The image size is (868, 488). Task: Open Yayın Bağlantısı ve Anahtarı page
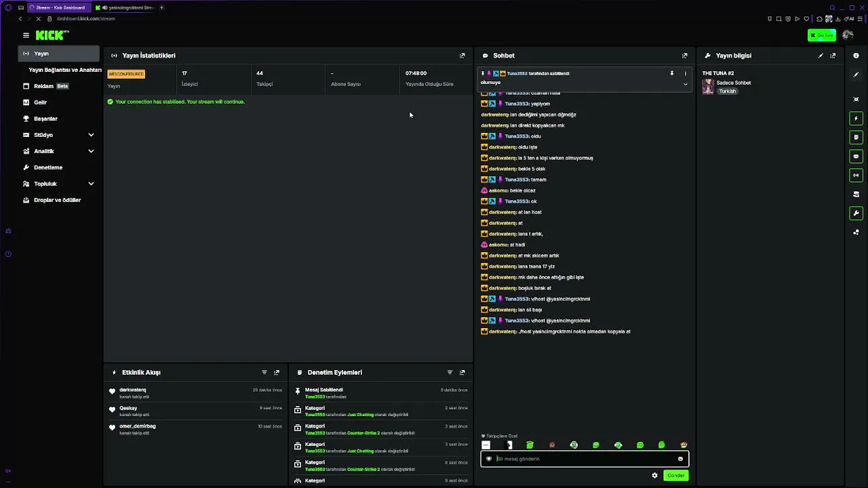point(65,70)
